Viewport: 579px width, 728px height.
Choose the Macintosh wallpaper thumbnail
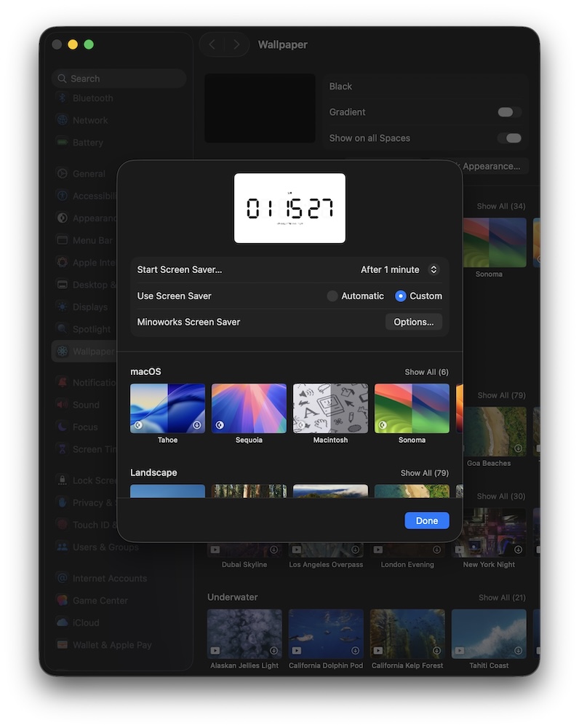point(330,408)
